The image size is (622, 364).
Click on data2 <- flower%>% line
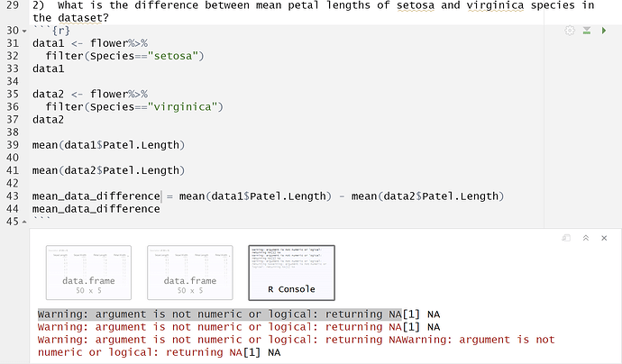click(x=90, y=94)
